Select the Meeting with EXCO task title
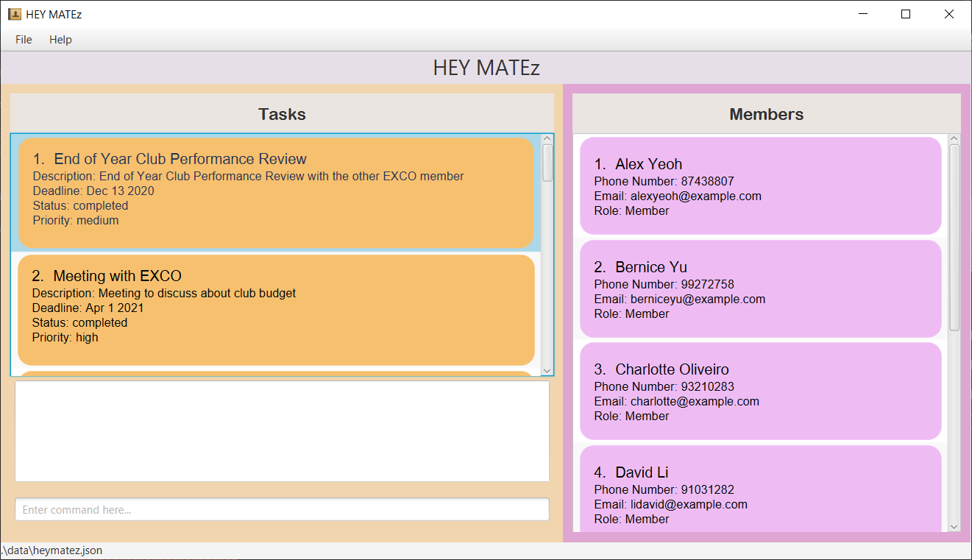Viewport: 972px width, 560px height. (117, 276)
